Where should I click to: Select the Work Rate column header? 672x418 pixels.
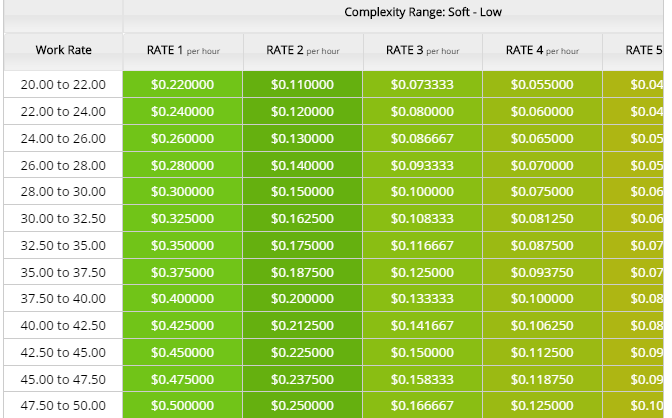click(63, 51)
